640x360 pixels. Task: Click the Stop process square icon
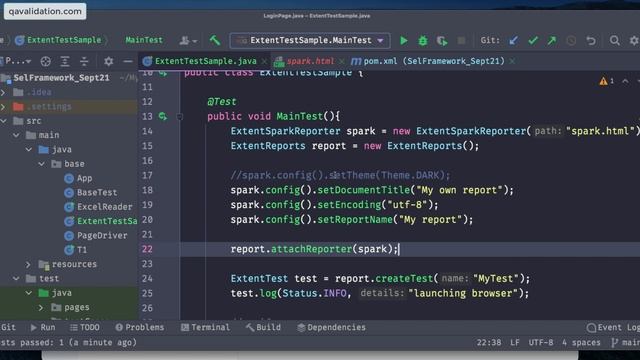click(x=461, y=40)
